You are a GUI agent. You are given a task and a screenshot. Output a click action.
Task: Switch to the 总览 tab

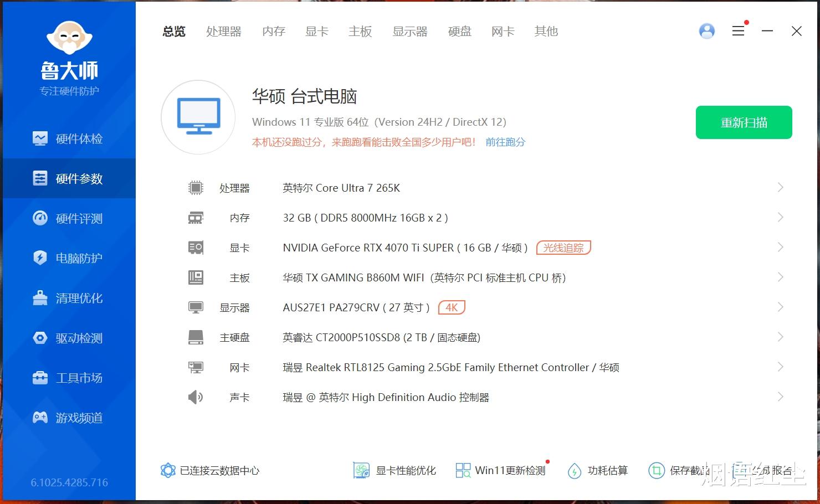coord(174,32)
